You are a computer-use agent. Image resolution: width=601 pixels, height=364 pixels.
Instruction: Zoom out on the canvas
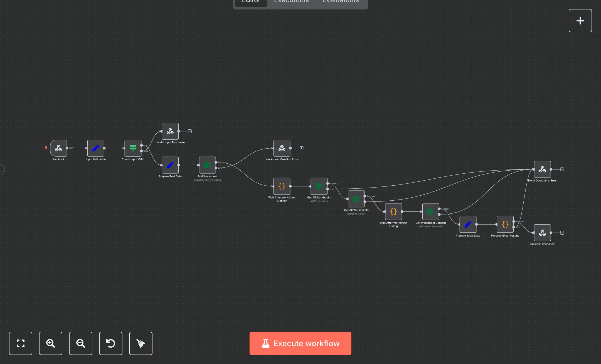point(81,343)
